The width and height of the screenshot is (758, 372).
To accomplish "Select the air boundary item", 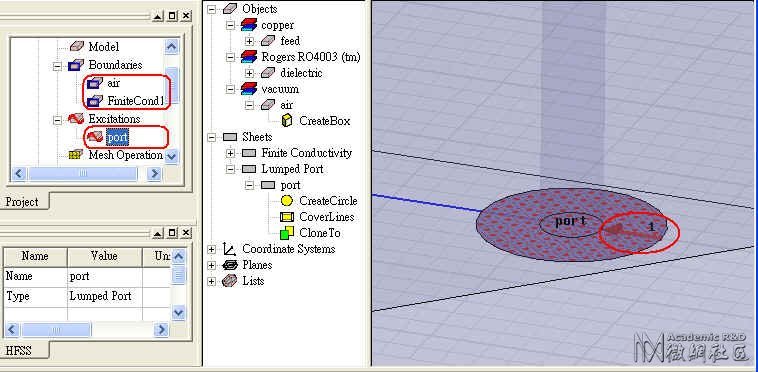I will tap(114, 83).
